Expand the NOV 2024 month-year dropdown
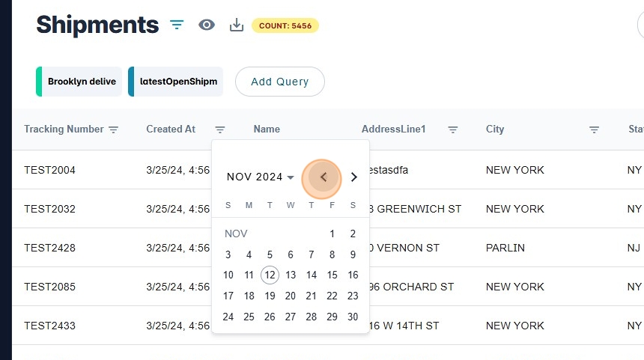Viewport: 644px width, 360px height. pos(261,177)
